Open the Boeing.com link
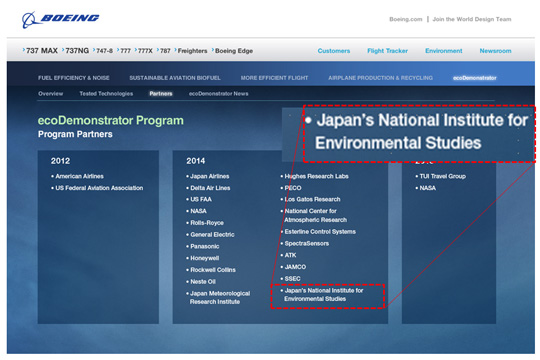 point(406,19)
